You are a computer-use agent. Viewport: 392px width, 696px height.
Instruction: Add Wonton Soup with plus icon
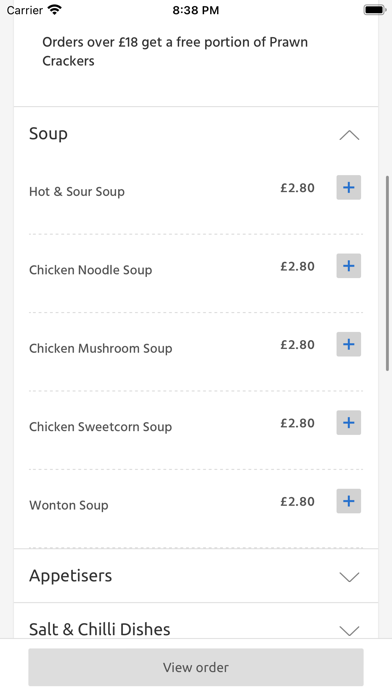point(348,501)
